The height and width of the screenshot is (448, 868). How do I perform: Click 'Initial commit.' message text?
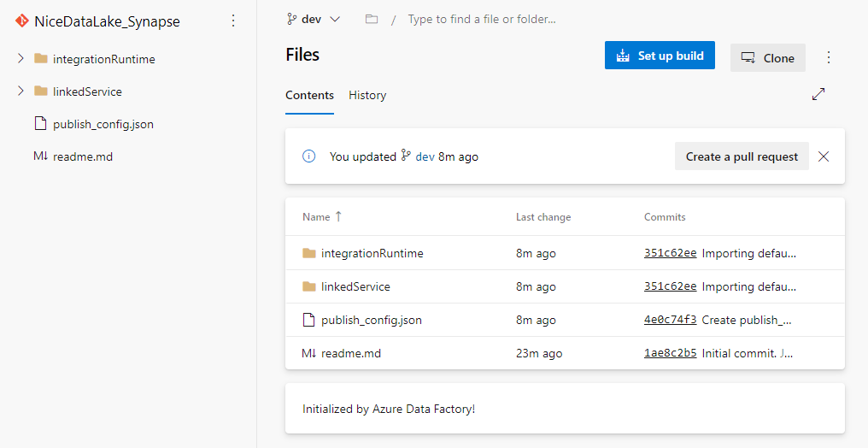coord(740,353)
